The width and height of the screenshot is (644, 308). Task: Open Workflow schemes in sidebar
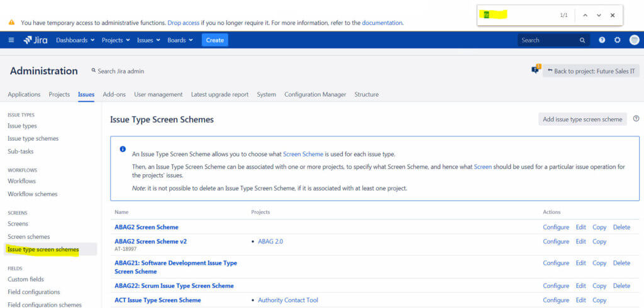(x=33, y=194)
